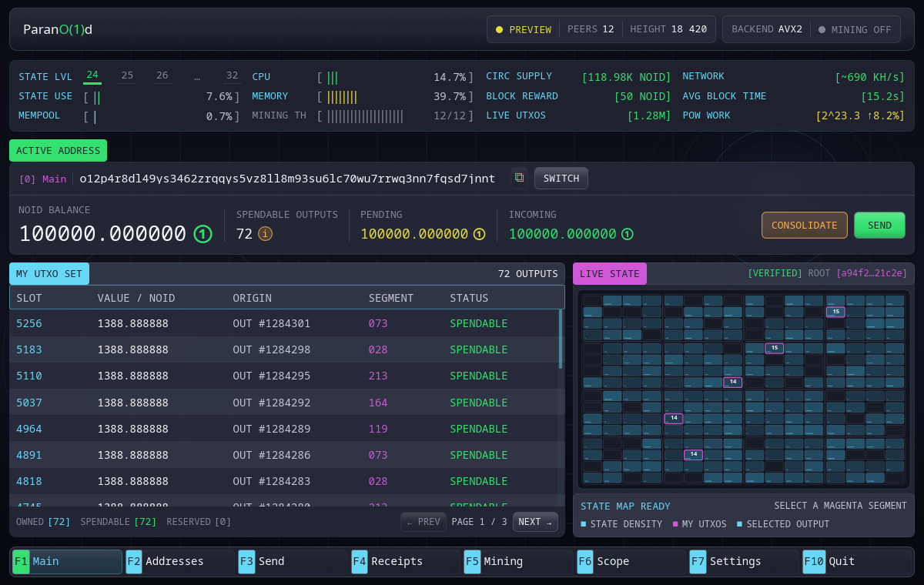
Task: Click the STATE MAP READY status text
Action: [625, 506]
